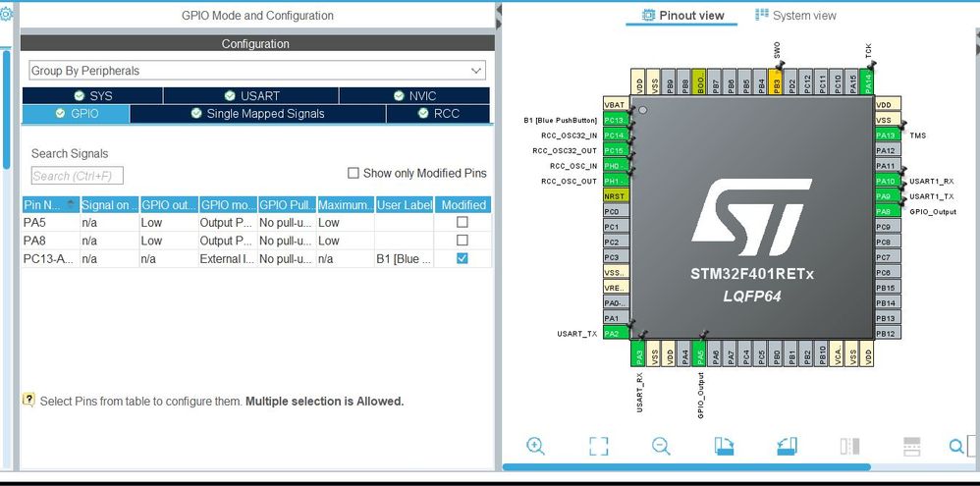Switch to the NVIC tab
Viewport: 980px width, 486px height.
[414, 95]
